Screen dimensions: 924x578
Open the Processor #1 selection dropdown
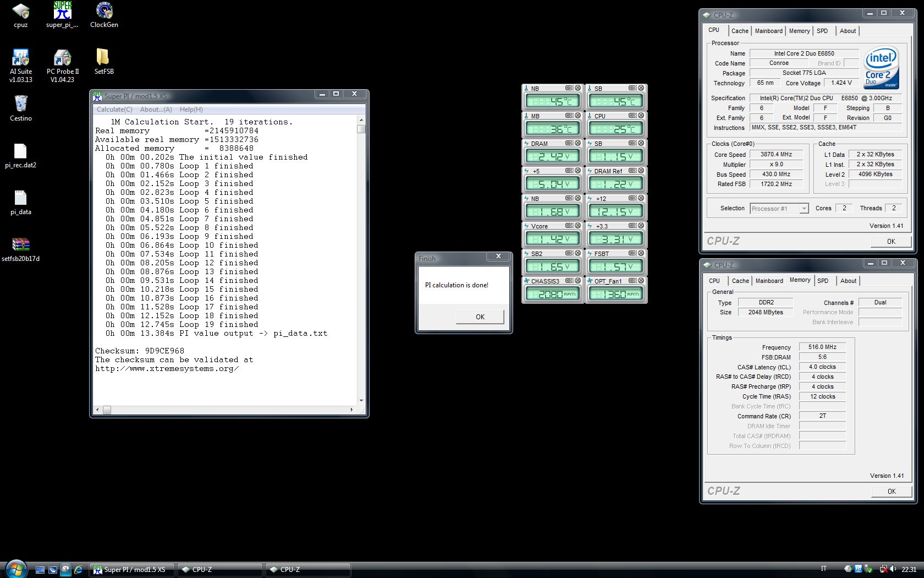pyautogui.click(x=779, y=209)
